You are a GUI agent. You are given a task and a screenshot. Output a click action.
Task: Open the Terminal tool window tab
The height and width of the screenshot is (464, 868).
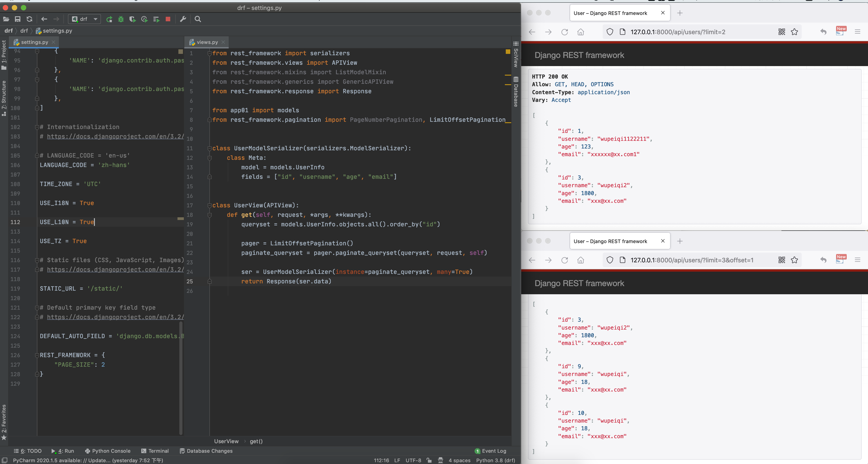[x=155, y=451]
